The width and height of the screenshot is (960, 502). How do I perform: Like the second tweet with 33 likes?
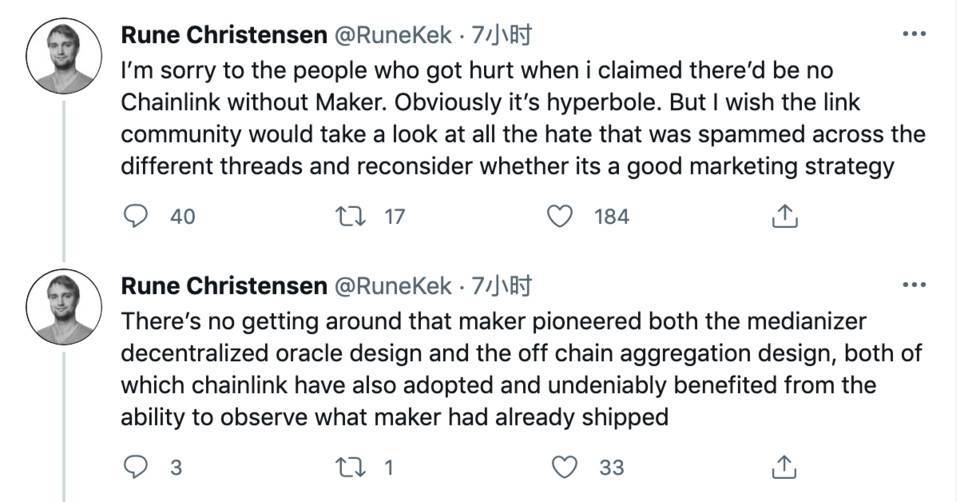(x=565, y=467)
